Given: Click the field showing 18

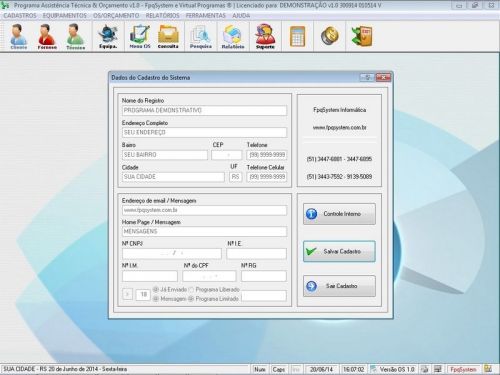Looking at the screenshot, I should (143, 294).
